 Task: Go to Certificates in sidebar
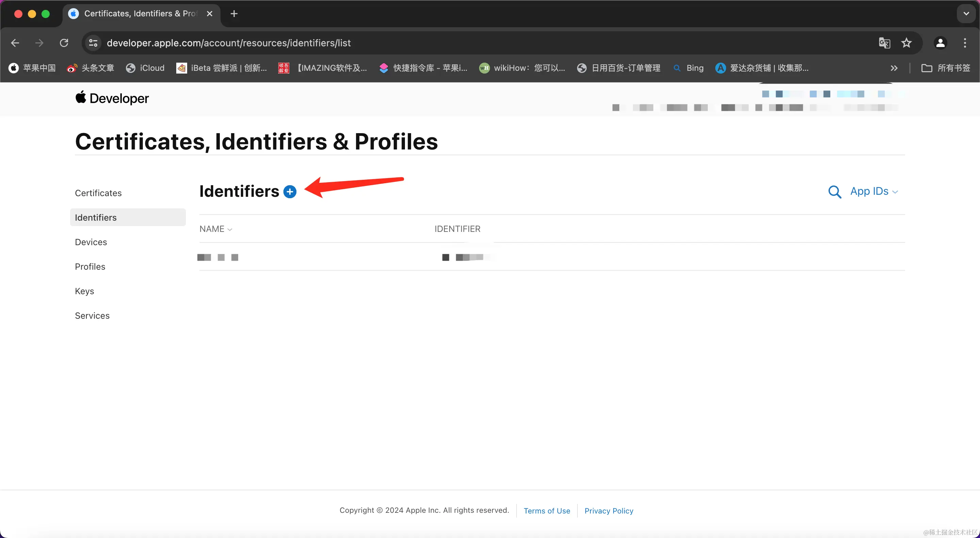point(98,193)
